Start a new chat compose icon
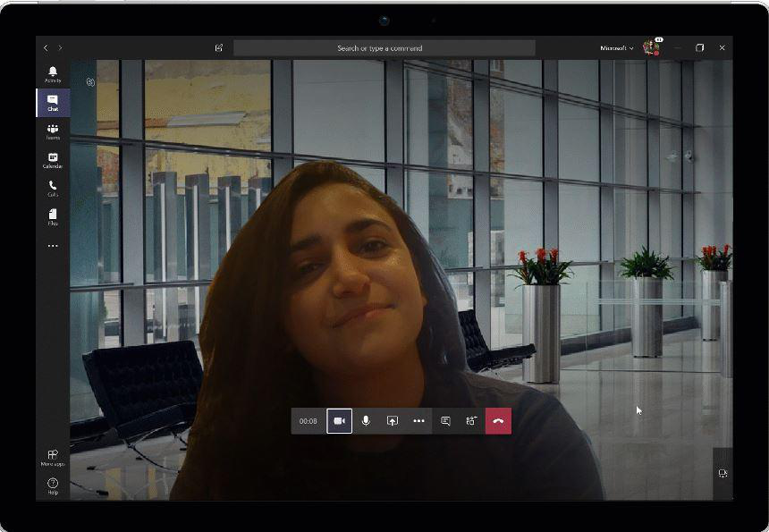Viewport: 769px width, 532px height. click(219, 48)
